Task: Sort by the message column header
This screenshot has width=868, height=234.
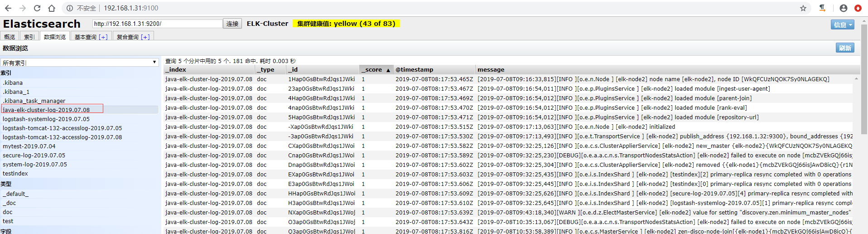Action: click(x=668, y=69)
